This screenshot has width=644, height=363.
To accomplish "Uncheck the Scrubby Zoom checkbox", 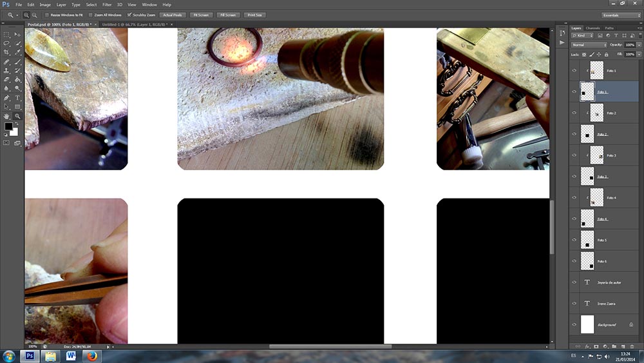I will [129, 14].
